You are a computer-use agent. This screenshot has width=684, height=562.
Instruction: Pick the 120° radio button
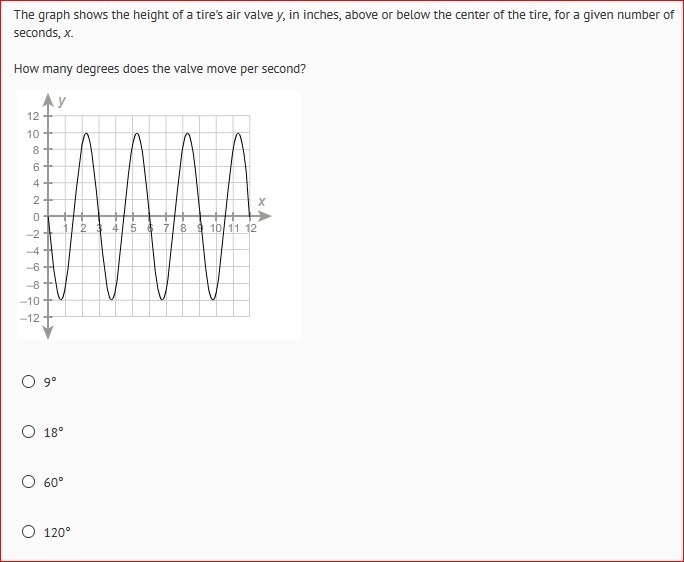(x=28, y=532)
